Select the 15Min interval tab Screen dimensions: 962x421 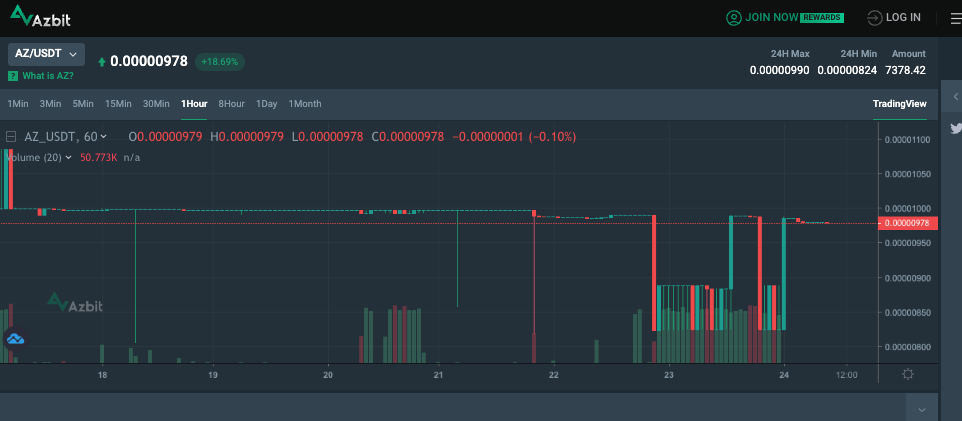pos(118,104)
